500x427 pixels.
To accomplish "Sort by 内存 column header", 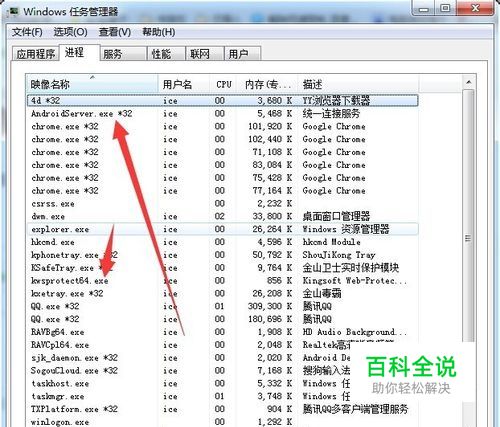I will [268, 84].
